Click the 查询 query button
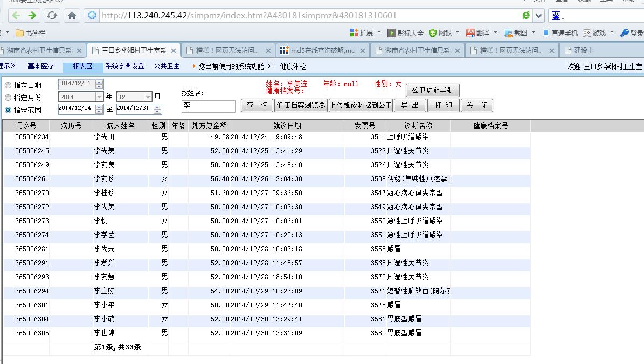Screen dimensions: 644x364 [257, 106]
